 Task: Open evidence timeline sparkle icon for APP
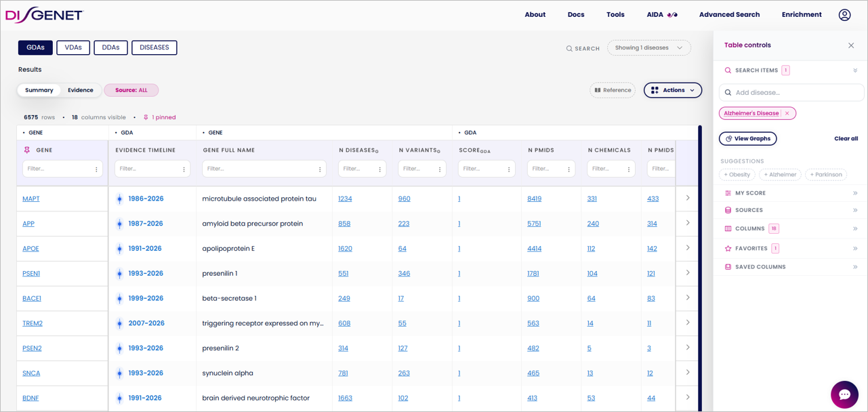tap(120, 224)
